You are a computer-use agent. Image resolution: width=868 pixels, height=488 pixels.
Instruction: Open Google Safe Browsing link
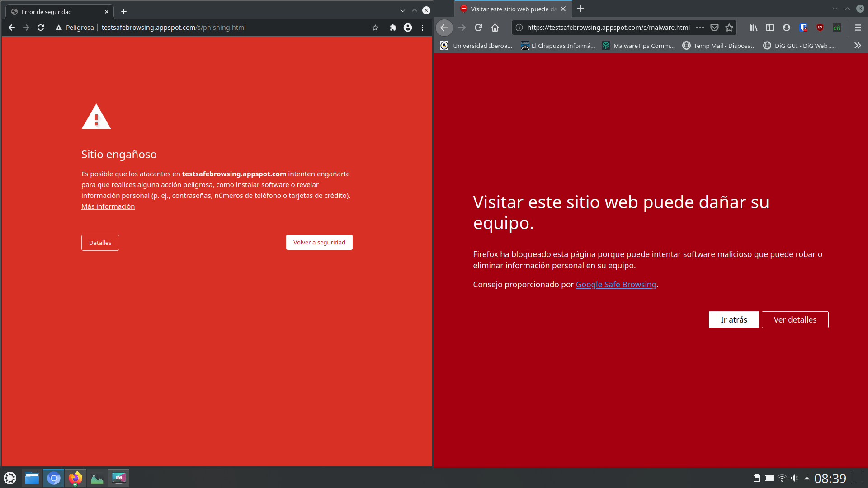click(x=616, y=284)
